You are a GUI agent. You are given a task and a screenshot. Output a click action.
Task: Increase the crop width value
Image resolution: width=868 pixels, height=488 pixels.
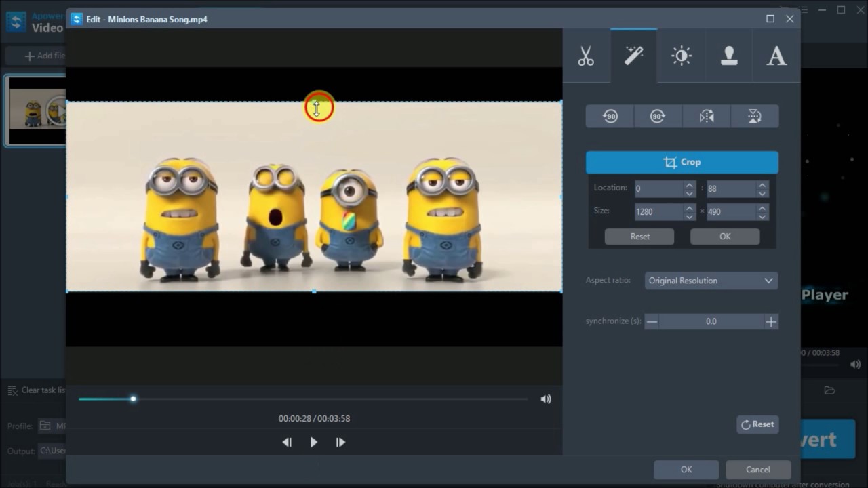tap(690, 207)
